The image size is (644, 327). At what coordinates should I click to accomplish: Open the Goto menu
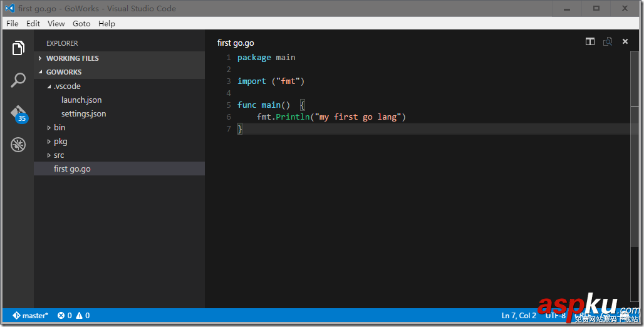click(81, 24)
